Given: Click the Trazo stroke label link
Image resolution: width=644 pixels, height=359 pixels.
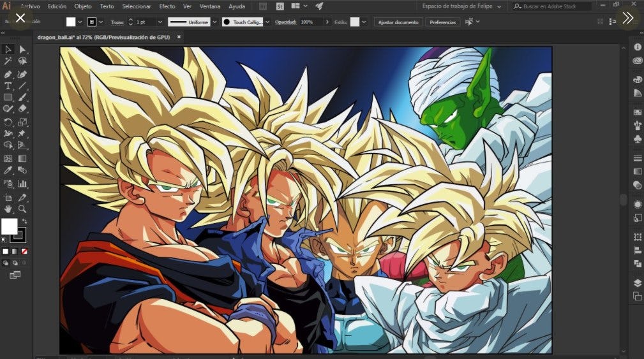Looking at the screenshot, I should pos(117,22).
